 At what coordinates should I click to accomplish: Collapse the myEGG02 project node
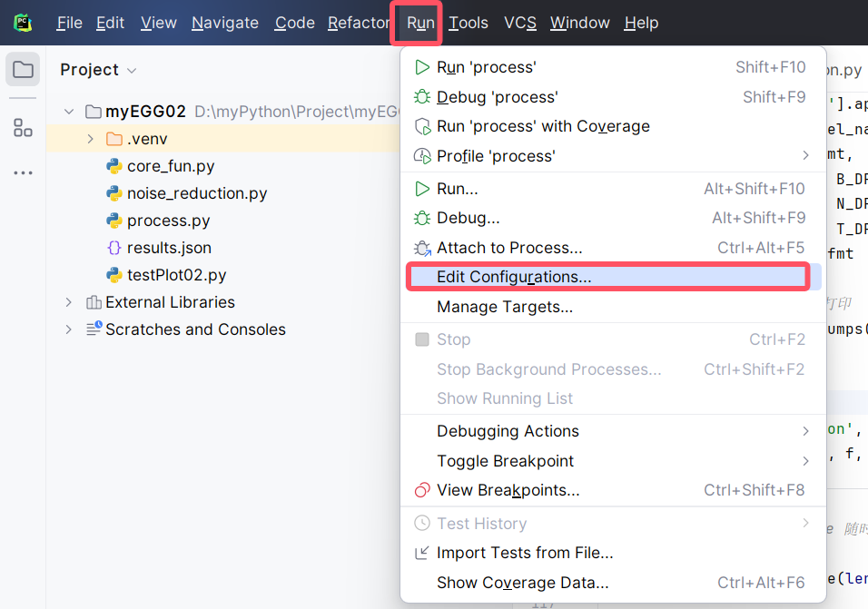(x=68, y=111)
